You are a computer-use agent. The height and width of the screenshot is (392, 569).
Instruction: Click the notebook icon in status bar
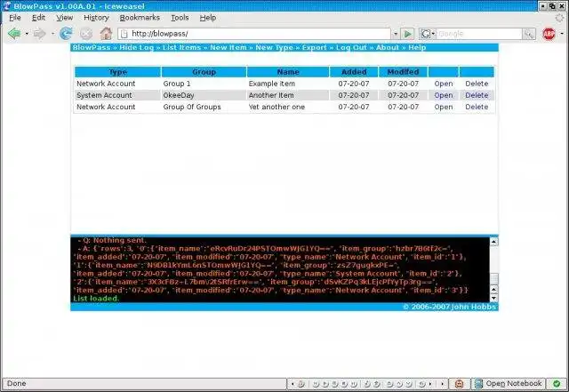click(x=478, y=384)
